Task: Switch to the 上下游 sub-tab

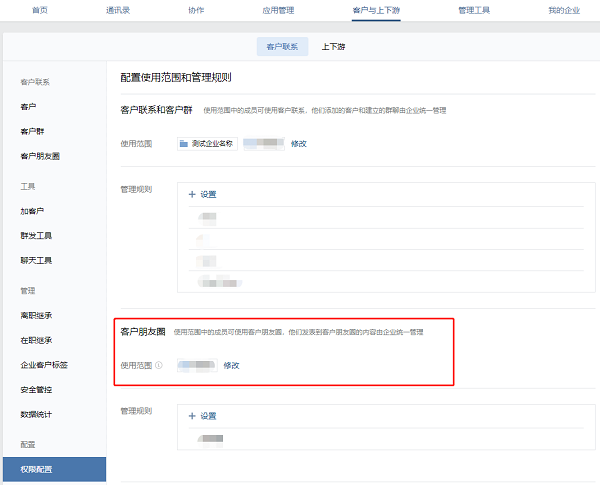Action: tap(334, 47)
